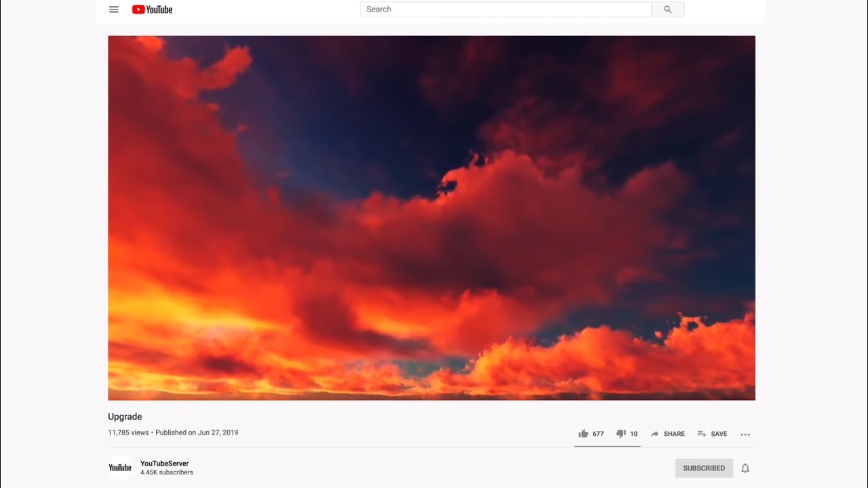The width and height of the screenshot is (868, 488).
Task: Go to YouTube home via logo
Action: pos(152,9)
